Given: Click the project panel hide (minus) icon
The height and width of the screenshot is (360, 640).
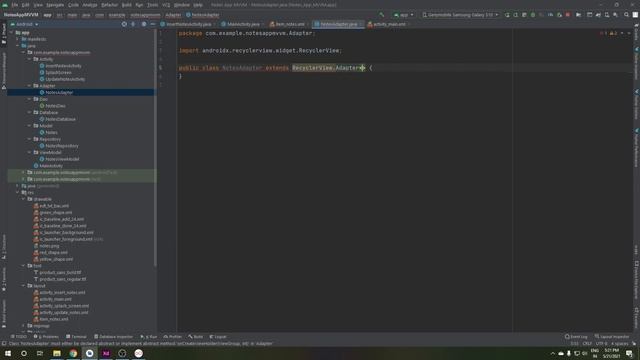Looking at the screenshot, I should [153, 24].
